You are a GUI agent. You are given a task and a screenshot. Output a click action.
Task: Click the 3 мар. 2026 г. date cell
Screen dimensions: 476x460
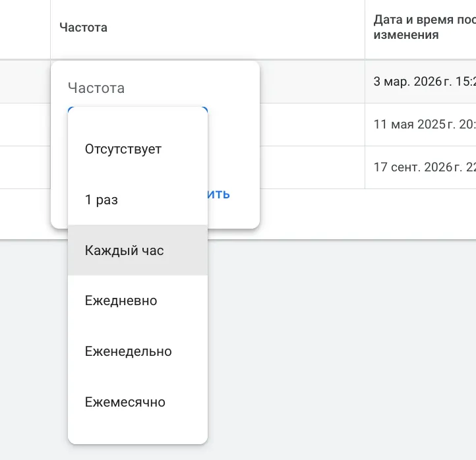(421, 82)
